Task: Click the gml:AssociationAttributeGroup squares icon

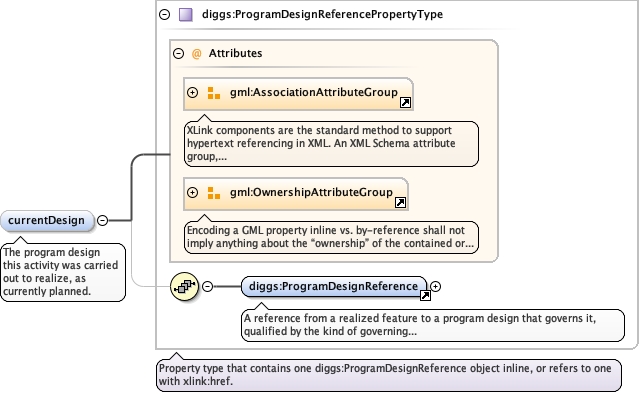Action: (x=213, y=93)
